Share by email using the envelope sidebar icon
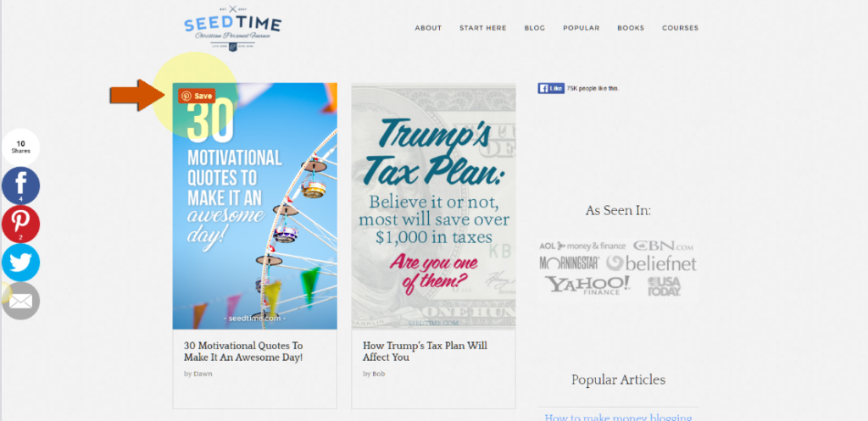 point(20,301)
